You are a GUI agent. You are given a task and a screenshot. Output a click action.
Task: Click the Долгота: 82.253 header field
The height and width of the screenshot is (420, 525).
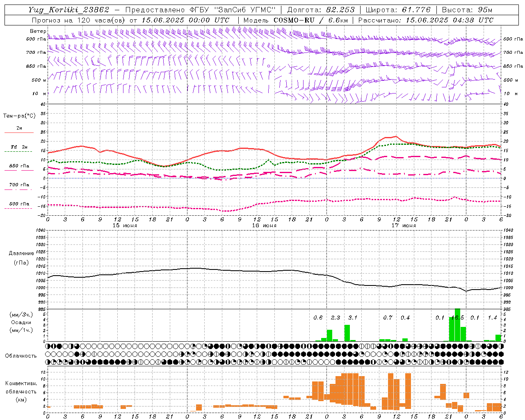(321, 10)
